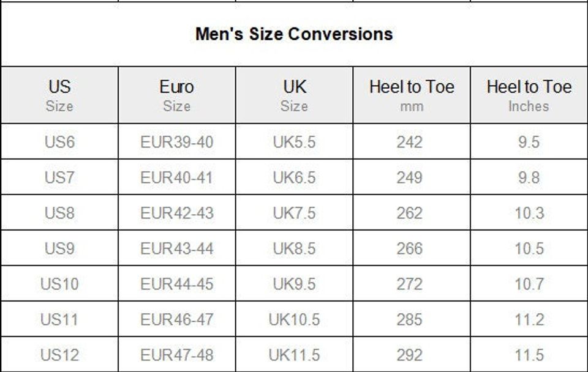This screenshot has width=588, height=372.
Task: Select the US10 row label
Action: [x=59, y=284]
